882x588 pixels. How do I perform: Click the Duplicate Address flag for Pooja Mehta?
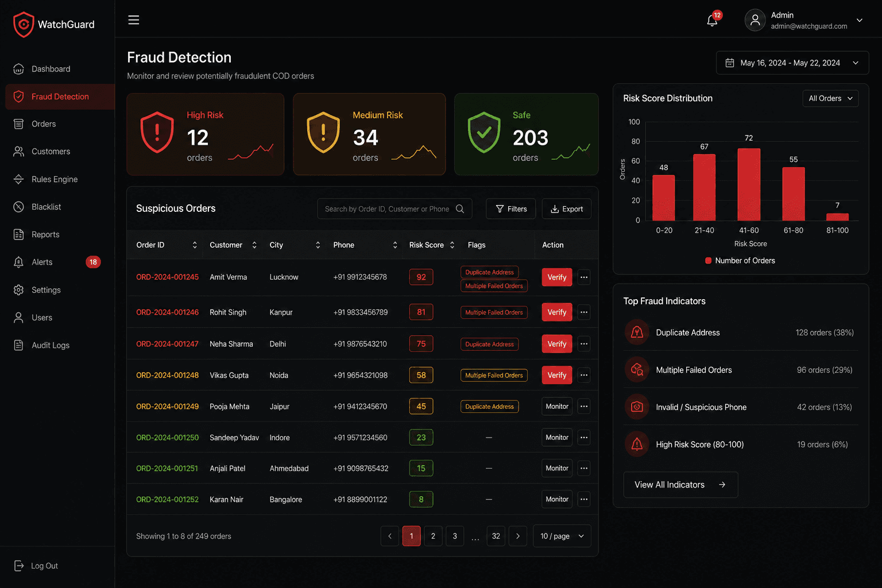(x=490, y=407)
